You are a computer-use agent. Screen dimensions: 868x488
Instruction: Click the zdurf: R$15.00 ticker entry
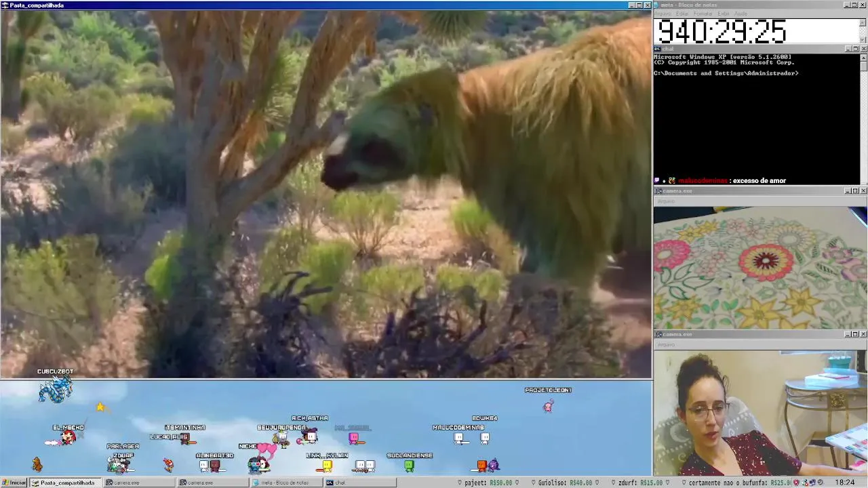(639, 483)
